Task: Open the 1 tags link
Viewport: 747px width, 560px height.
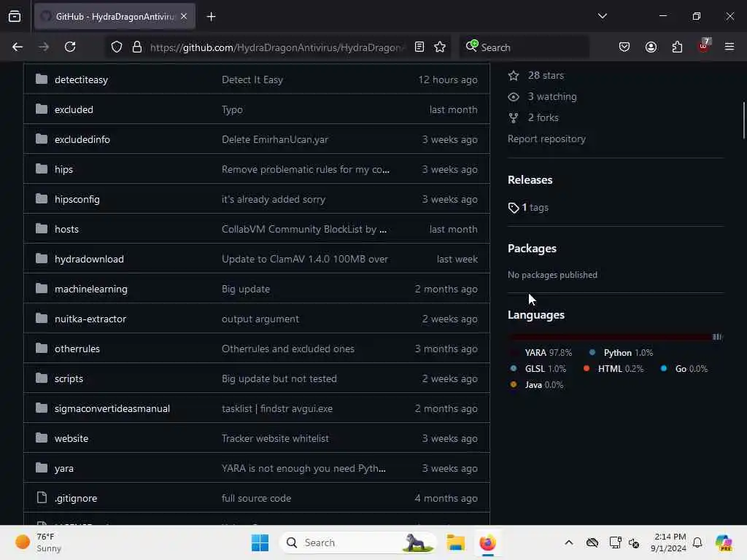Action: (x=528, y=208)
